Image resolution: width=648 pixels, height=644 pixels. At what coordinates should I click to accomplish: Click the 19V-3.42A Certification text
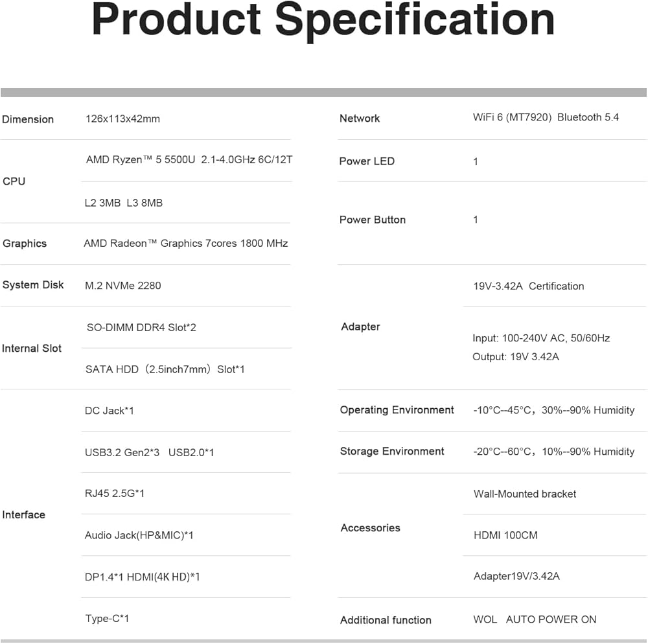tap(528, 286)
